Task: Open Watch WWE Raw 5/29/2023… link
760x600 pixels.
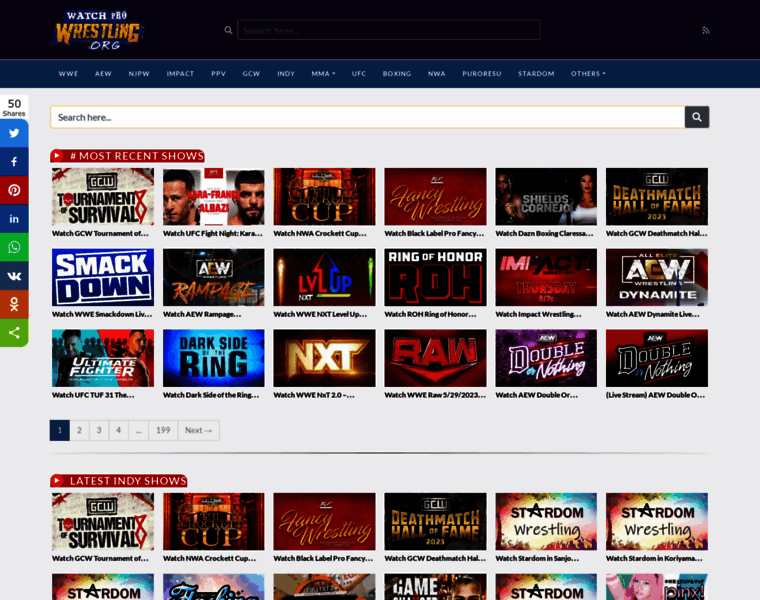Action: 435,395
